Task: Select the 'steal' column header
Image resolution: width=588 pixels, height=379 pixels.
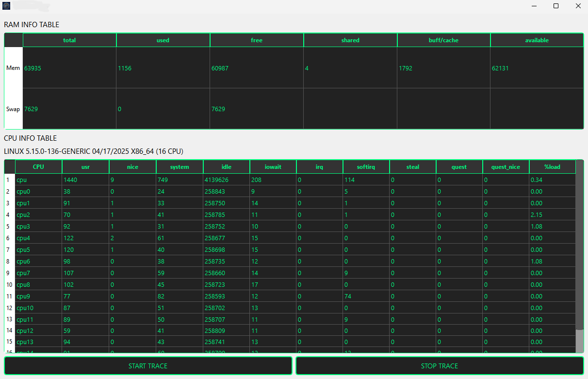Action: pyautogui.click(x=412, y=167)
